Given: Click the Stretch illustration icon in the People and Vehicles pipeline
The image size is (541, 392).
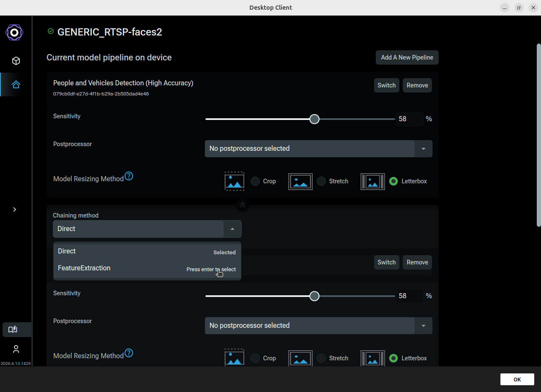Looking at the screenshot, I should [301, 182].
